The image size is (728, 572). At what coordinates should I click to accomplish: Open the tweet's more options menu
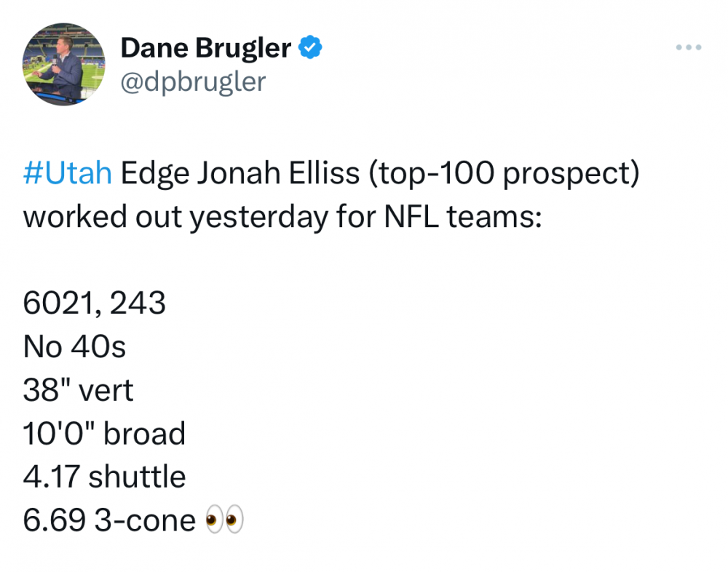click(x=688, y=48)
